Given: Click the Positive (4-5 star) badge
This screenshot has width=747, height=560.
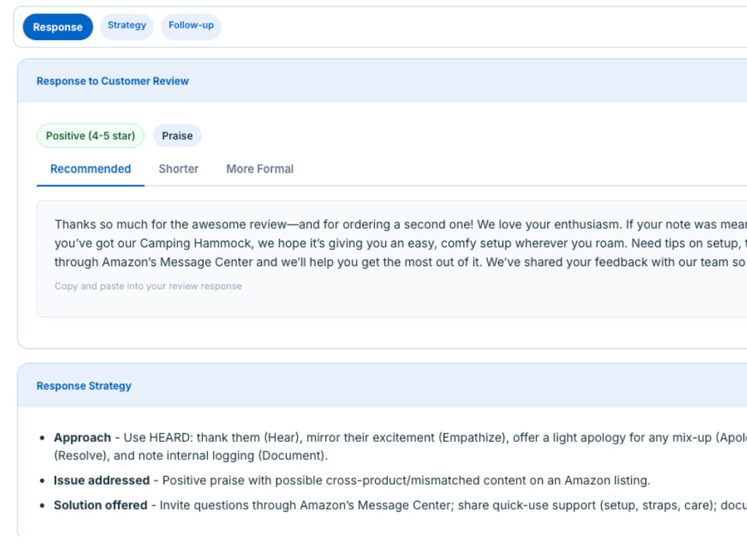Looking at the screenshot, I should [x=90, y=136].
